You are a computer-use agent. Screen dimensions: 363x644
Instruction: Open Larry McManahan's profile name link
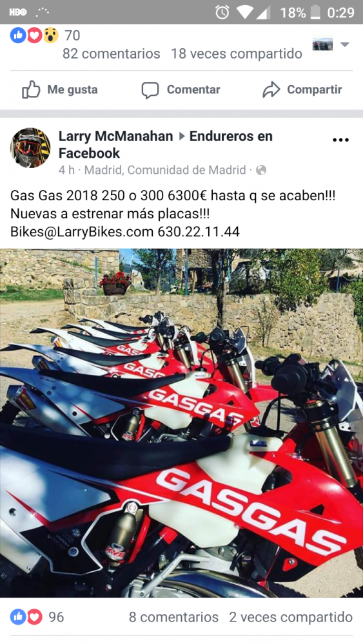tap(117, 136)
